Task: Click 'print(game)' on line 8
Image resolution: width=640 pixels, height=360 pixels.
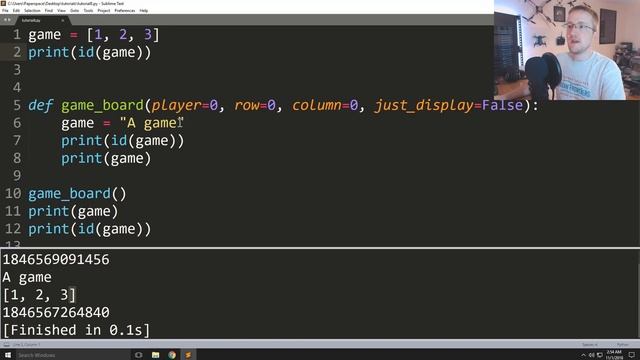Action: pyautogui.click(x=106, y=158)
